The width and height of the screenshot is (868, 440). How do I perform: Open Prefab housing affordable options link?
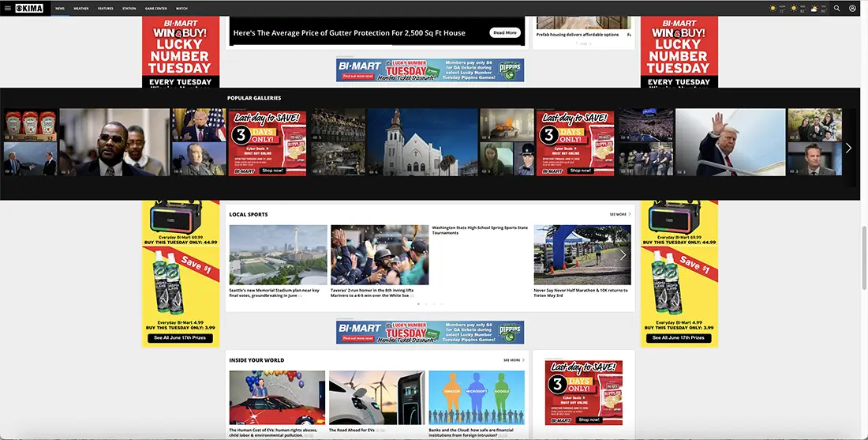click(578, 34)
